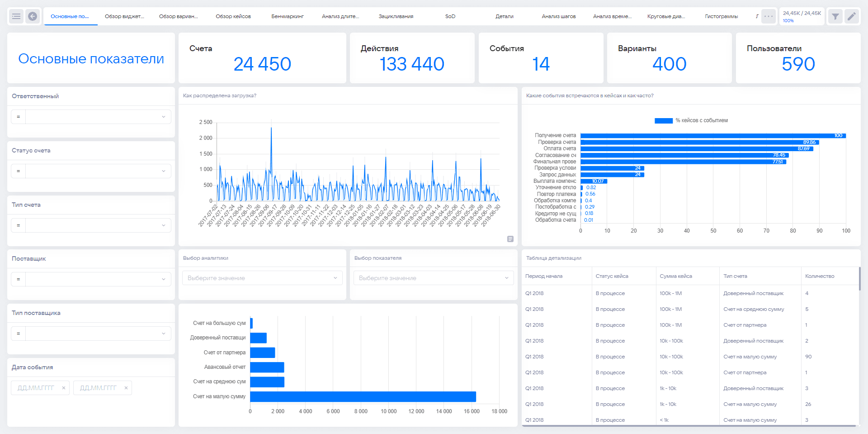
Task: Open the note icon under the load chart
Action: 510,239
